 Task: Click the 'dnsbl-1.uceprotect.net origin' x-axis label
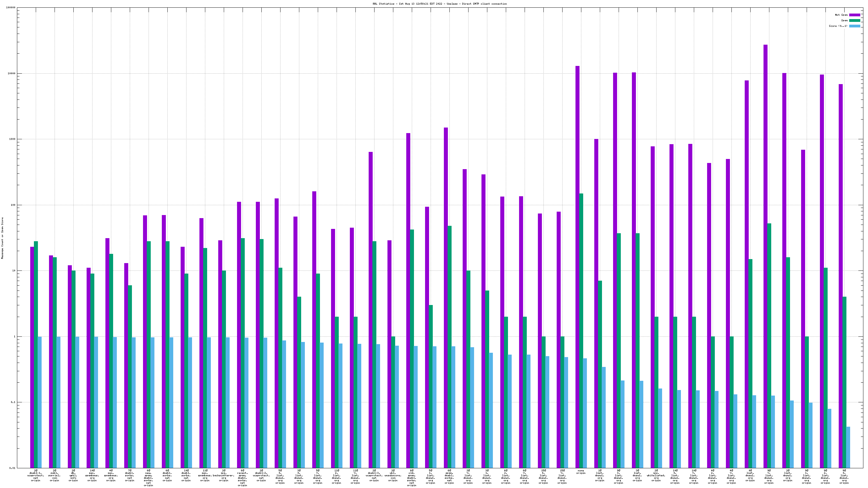(36, 475)
